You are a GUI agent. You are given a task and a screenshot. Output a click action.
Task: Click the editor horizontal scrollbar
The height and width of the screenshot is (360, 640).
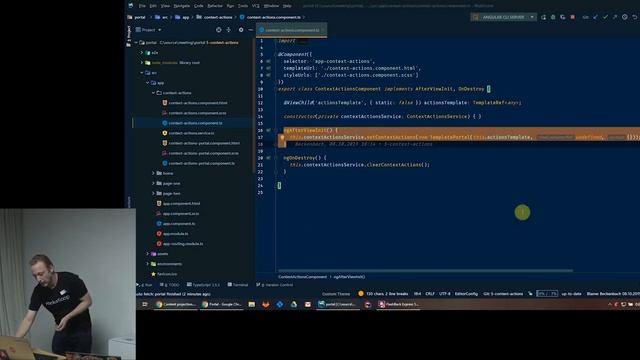click(x=425, y=270)
